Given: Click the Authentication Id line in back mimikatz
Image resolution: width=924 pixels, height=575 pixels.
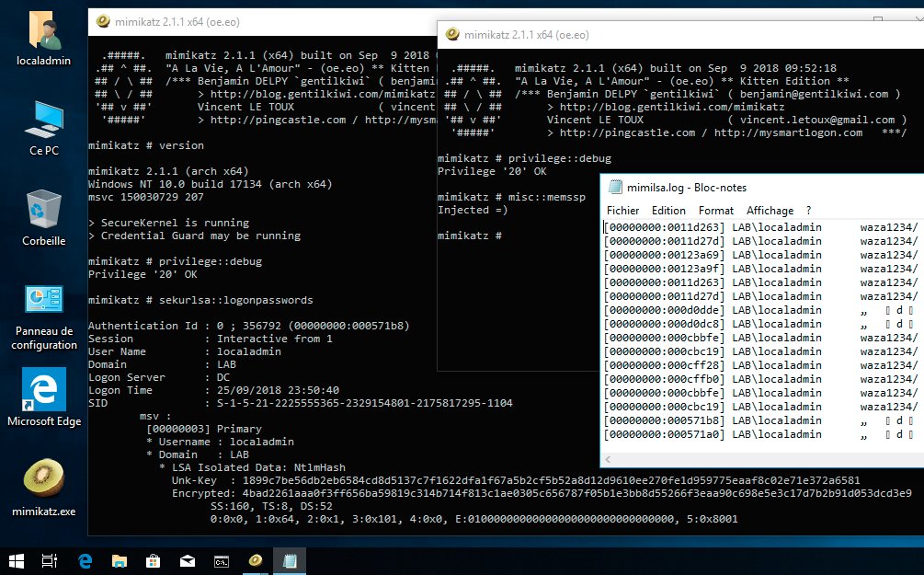Looking at the screenshot, I should click(x=248, y=326).
